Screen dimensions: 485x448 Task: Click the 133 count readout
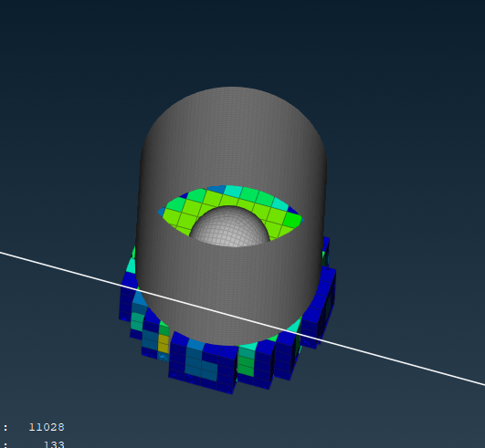[54, 444]
